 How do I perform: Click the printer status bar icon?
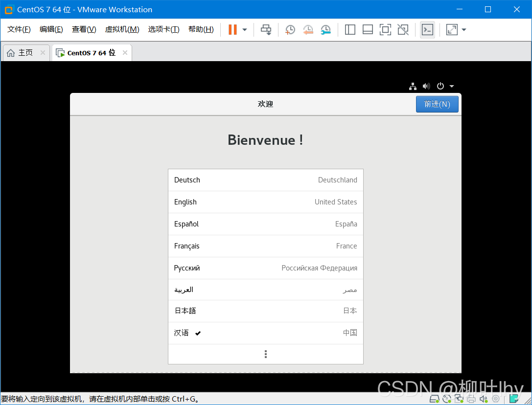[471, 399]
